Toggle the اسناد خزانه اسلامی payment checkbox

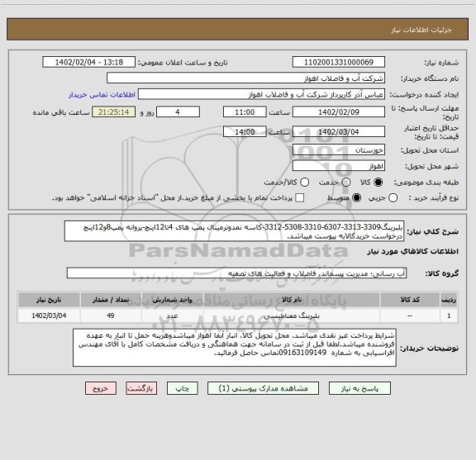coord(300,198)
